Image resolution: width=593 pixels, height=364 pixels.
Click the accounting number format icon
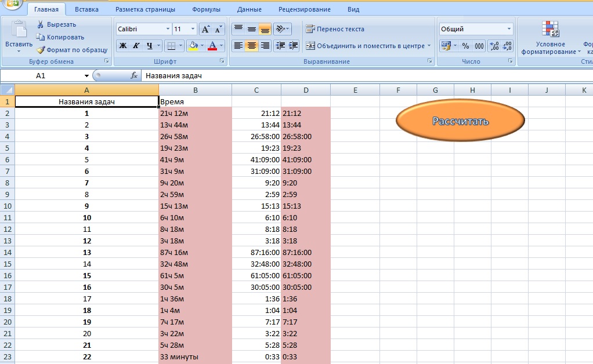tap(446, 46)
